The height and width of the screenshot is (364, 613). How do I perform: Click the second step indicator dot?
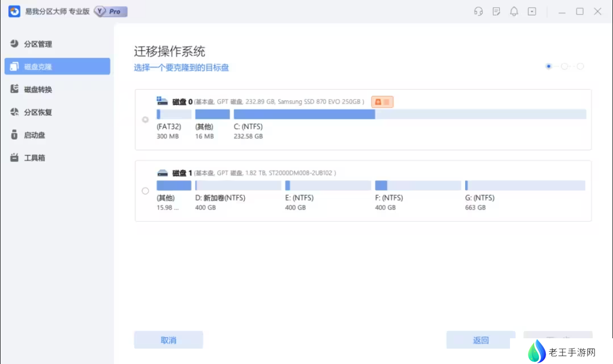564,66
